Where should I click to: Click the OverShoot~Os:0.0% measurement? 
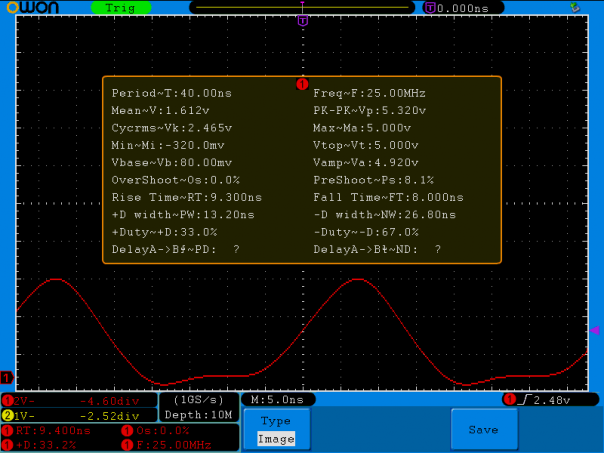(x=176, y=180)
